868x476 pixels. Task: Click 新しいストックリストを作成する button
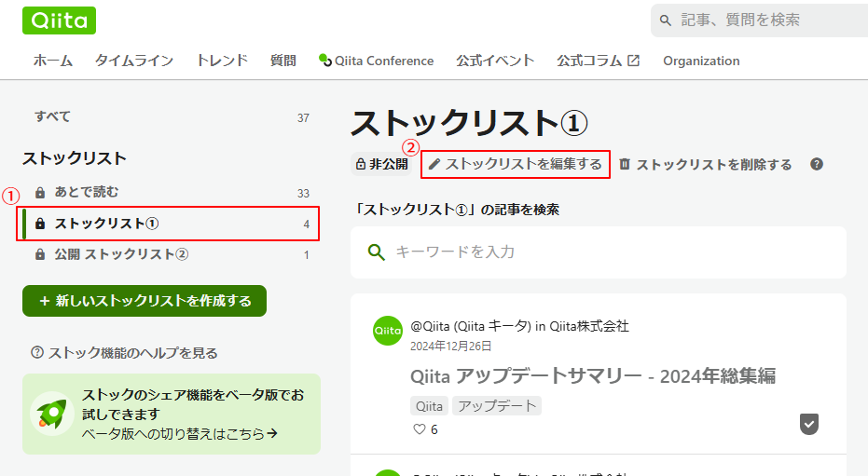pyautogui.click(x=145, y=301)
